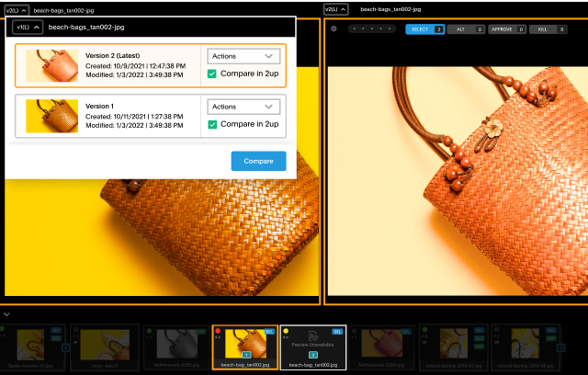588x375 pixels.
Task: Select the grayscale Netherlands-0255.jpg thumbnail
Action: pos(175,347)
